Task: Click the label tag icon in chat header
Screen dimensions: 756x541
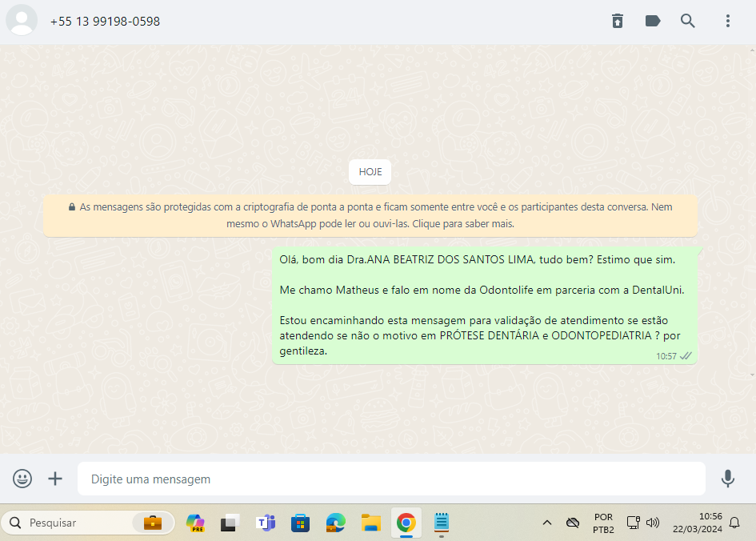Action: 652,21
